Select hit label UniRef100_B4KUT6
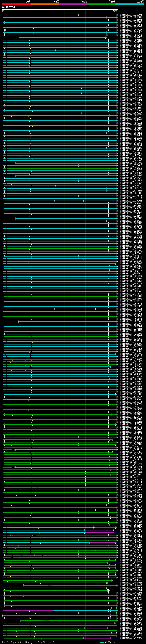The width and height of the screenshot is (146, 644). 131,447
